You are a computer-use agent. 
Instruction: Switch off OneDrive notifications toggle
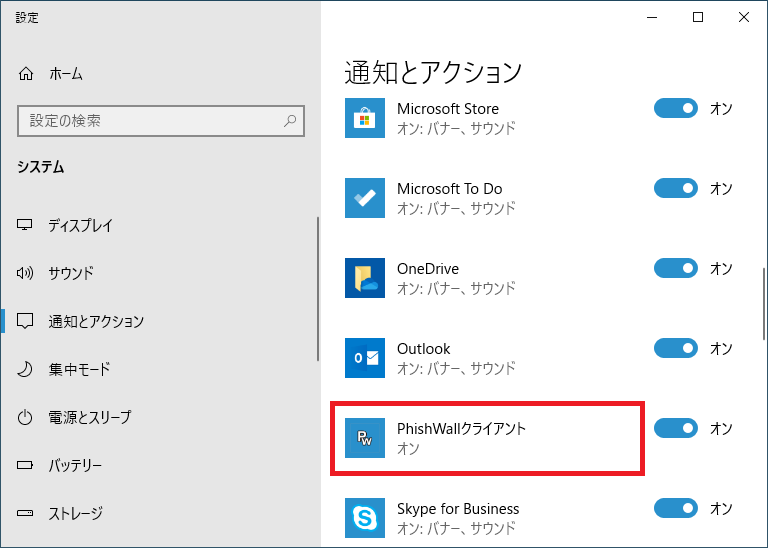point(675,268)
